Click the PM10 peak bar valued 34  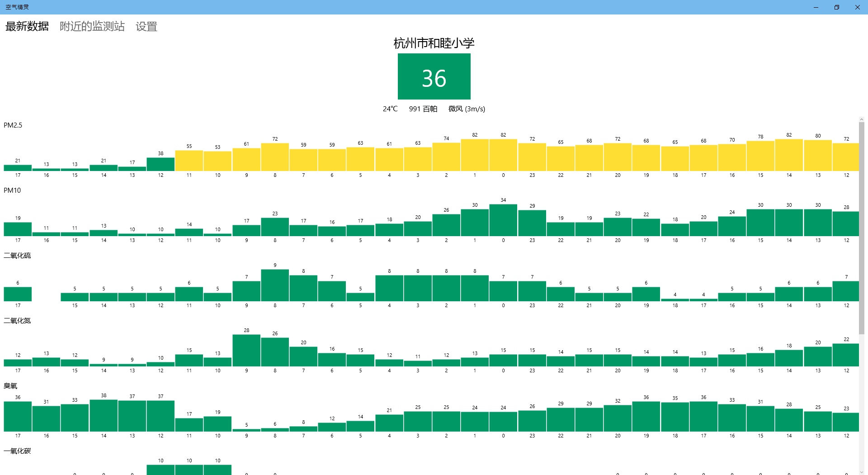tap(503, 220)
